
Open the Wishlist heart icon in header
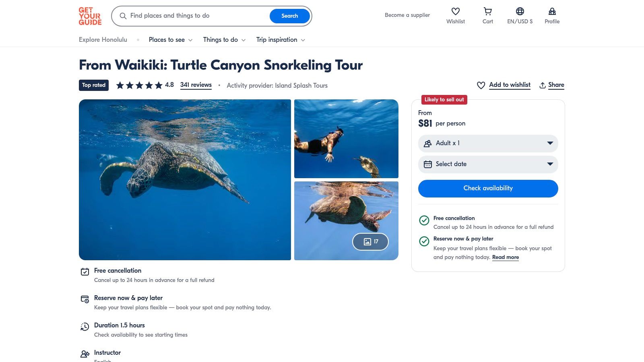455,12
